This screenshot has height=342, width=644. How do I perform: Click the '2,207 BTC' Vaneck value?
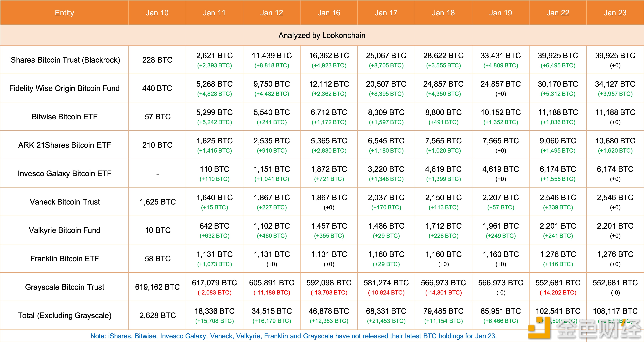point(500,197)
